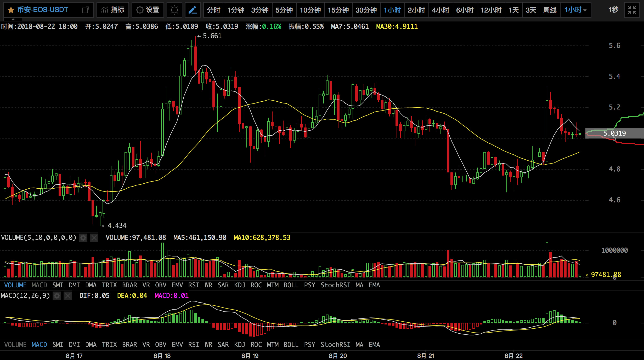This screenshot has height=360, width=644.
Task: Switch volume panel to SMI indicator
Action: click(x=58, y=285)
